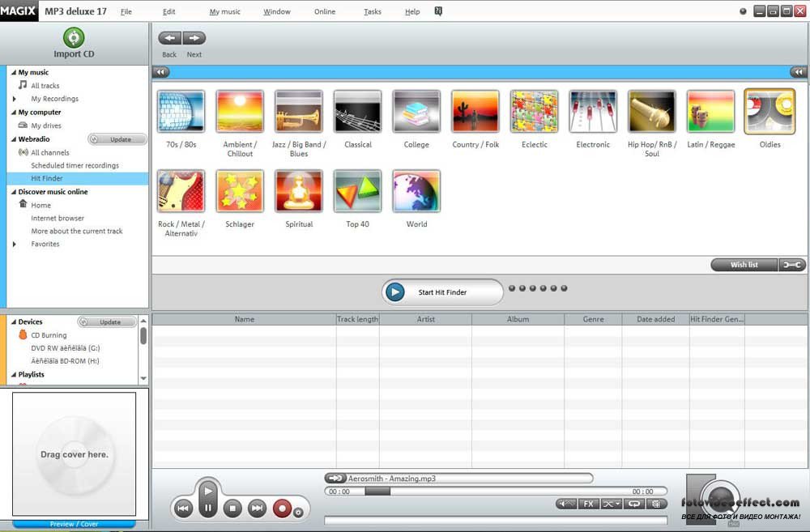Viewport: 810px width, 532px height.
Task: Collapse the Playlists section
Action: coord(14,374)
